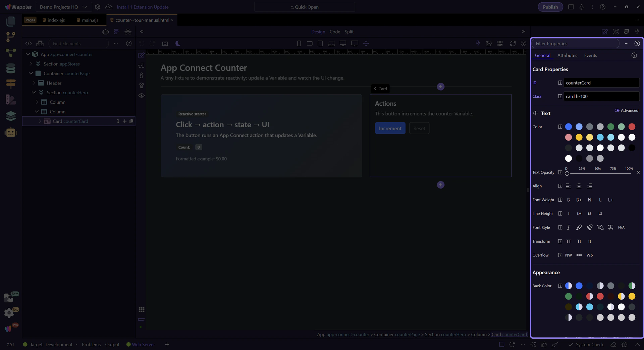The width and height of the screenshot is (644, 350).
Task: Expand the Card counterCard tree node
Action: click(x=40, y=121)
